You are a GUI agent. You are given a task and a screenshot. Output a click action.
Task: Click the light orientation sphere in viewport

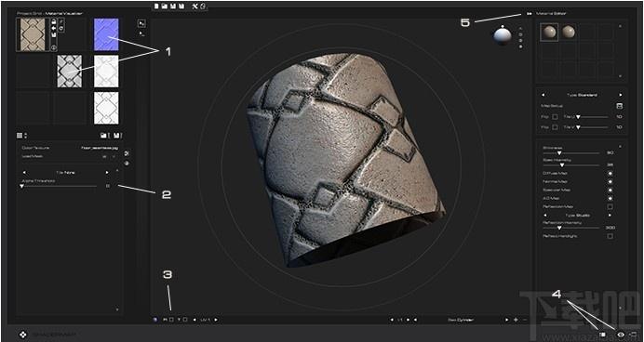coord(503,36)
